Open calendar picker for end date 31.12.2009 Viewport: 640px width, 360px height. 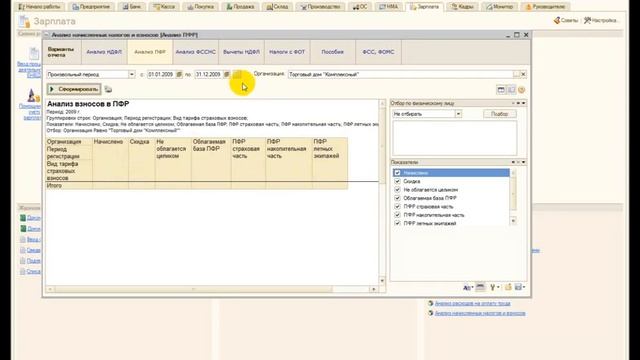(x=227, y=75)
